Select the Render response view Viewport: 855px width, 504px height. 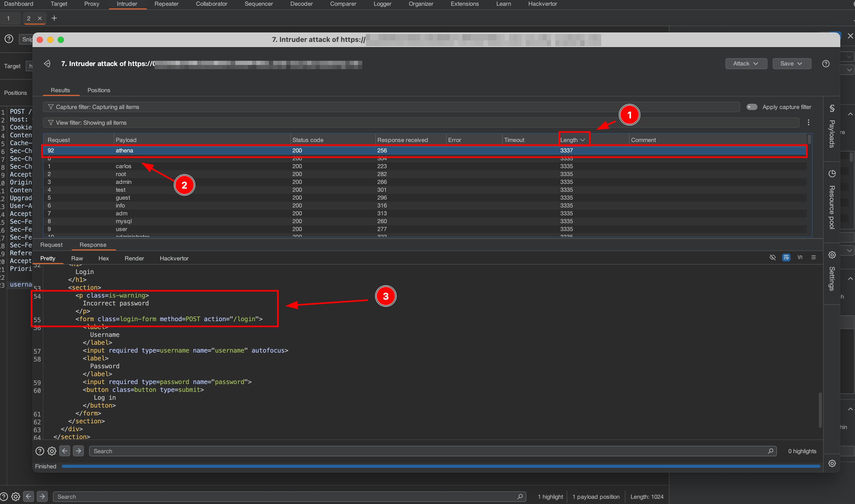click(134, 258)
